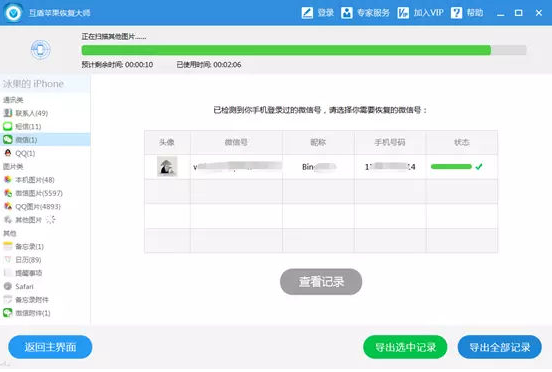Image resolution: width=552 pixels, height=372 pixels.
Task: Click 导出全部记录 export all button
Action: coord(500,347)
